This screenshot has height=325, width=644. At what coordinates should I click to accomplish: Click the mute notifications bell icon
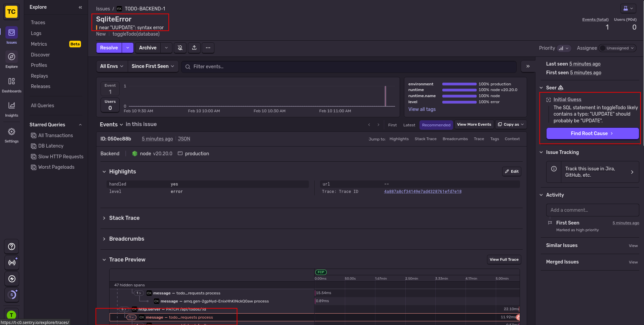[x=180, y=48]
